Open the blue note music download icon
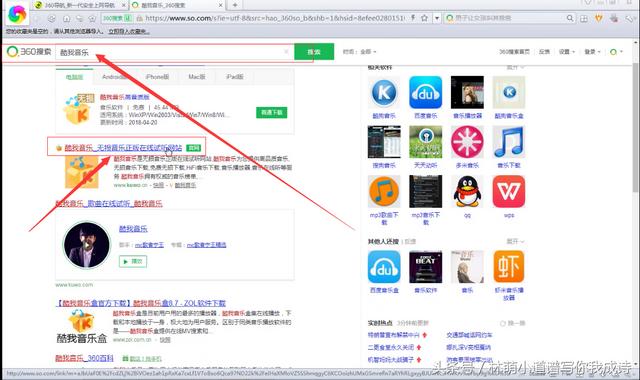The height and width of the screenshot is (380, 640). pos(509,142)
